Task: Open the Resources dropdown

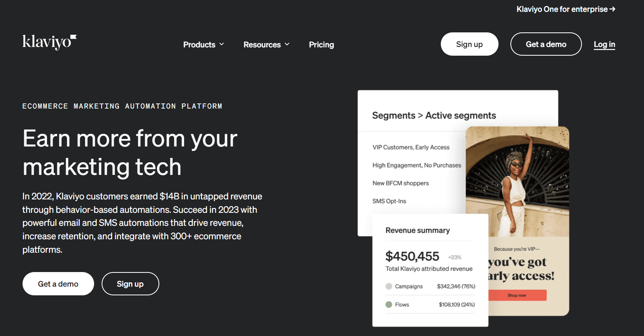Action: click(266, 45)
